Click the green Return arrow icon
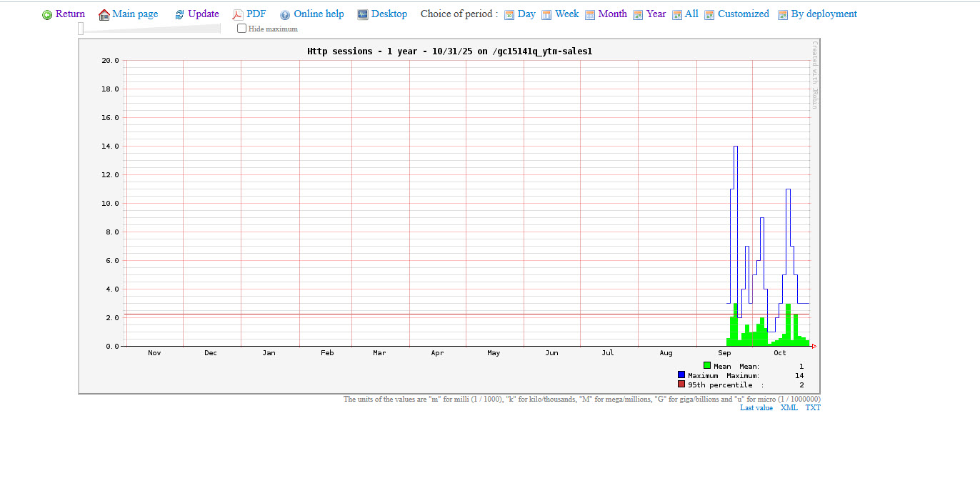980x481 pixels. coord(47,15)
